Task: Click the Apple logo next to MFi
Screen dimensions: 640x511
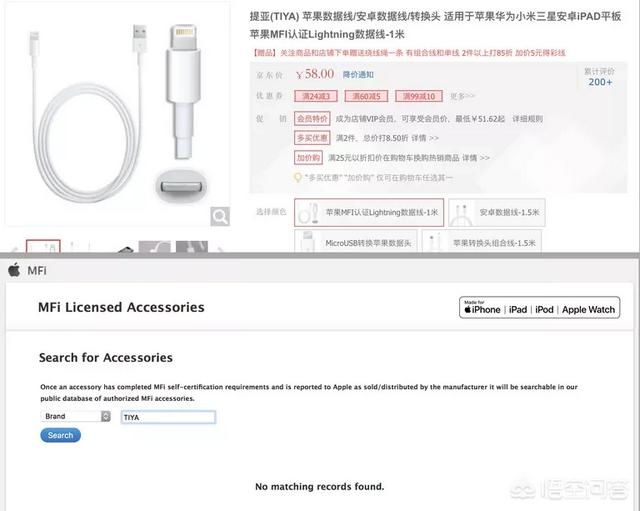Action: [x=15, y=270]
